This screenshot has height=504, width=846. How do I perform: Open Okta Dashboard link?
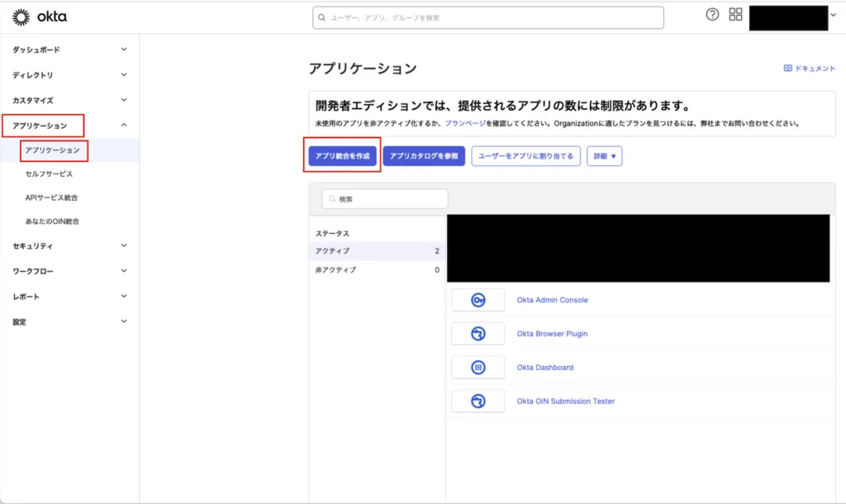(545, 368)
